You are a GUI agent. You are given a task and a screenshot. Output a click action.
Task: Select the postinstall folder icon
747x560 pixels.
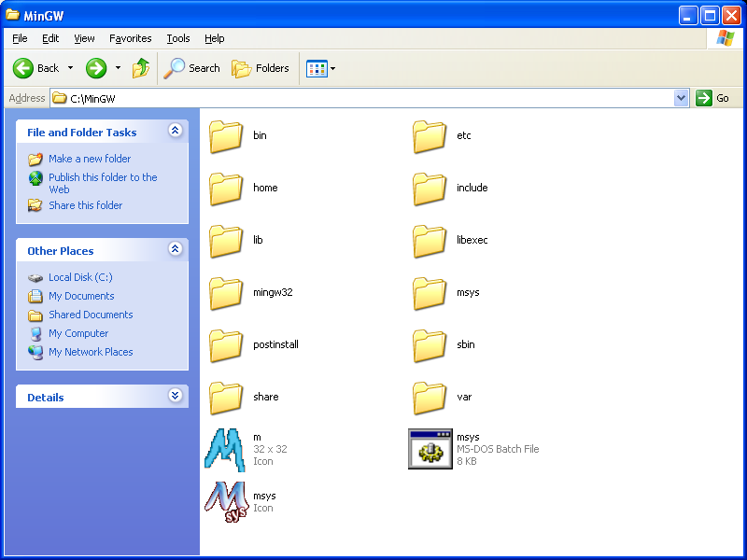[226, 346]
